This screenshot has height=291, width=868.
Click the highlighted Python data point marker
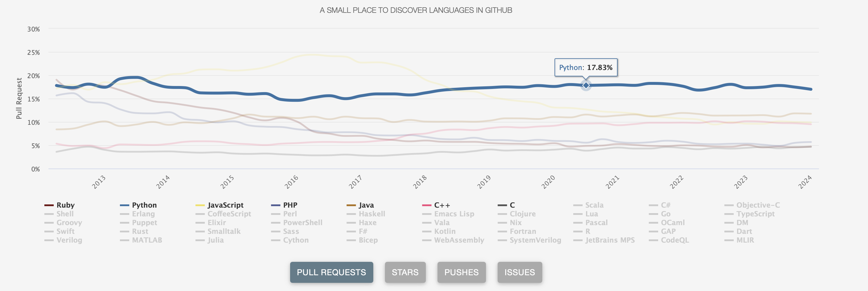(x=586, y=85)
